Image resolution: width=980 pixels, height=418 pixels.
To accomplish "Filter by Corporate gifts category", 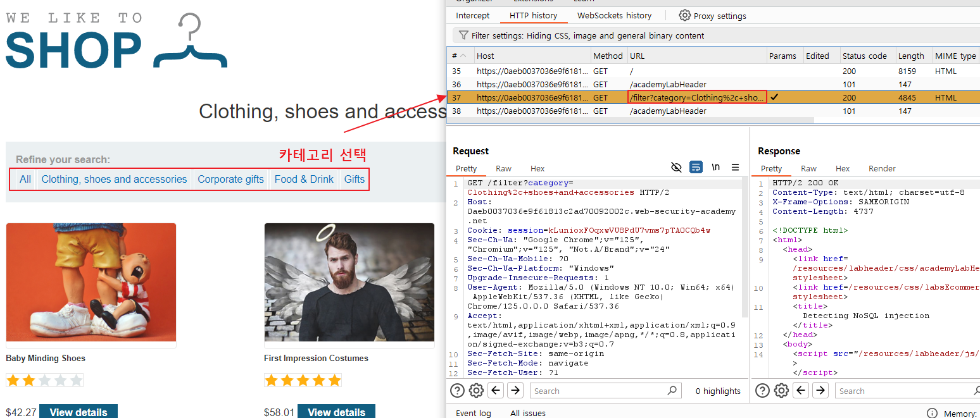I will point(231,179).
